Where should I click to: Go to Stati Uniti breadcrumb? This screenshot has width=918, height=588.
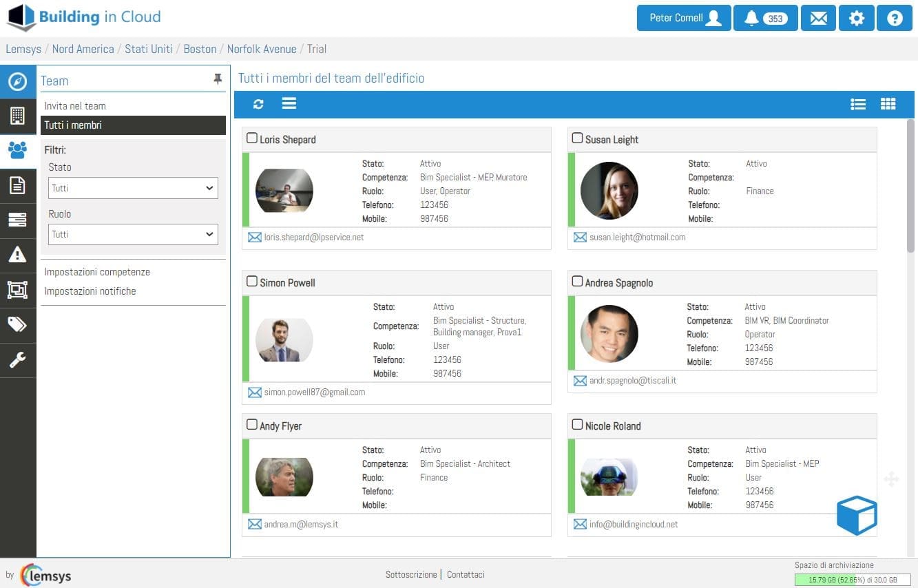coord(149,49)
